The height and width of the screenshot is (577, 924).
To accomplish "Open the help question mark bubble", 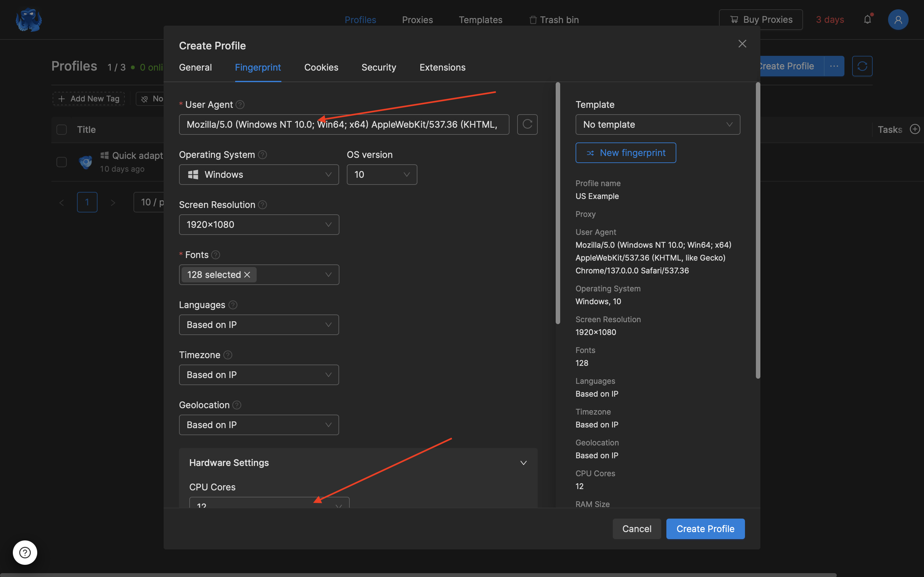I will [25, 552].
